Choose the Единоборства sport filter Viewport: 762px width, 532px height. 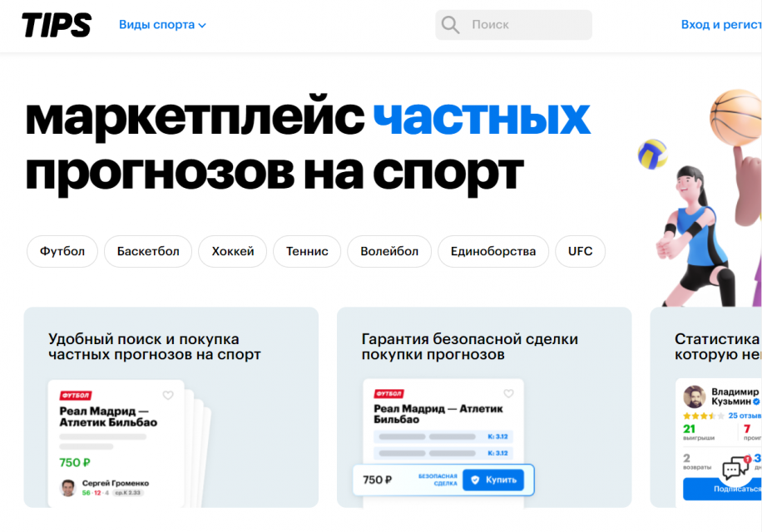[x=492, y=251]
